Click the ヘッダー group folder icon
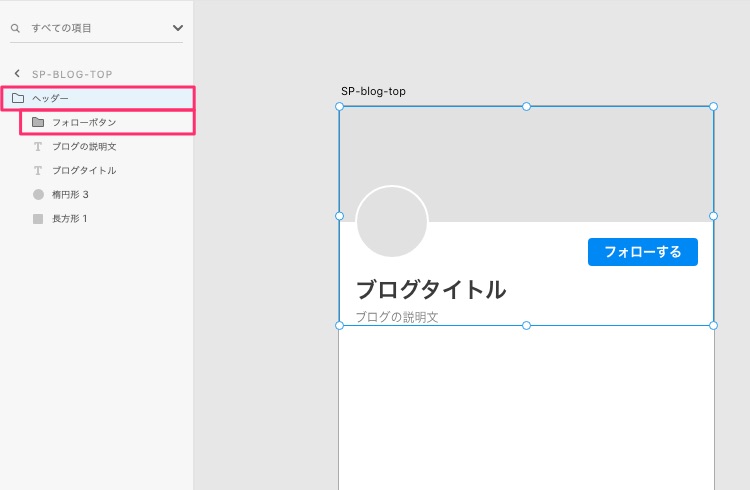The image size is (750, 490). point(18,98)
